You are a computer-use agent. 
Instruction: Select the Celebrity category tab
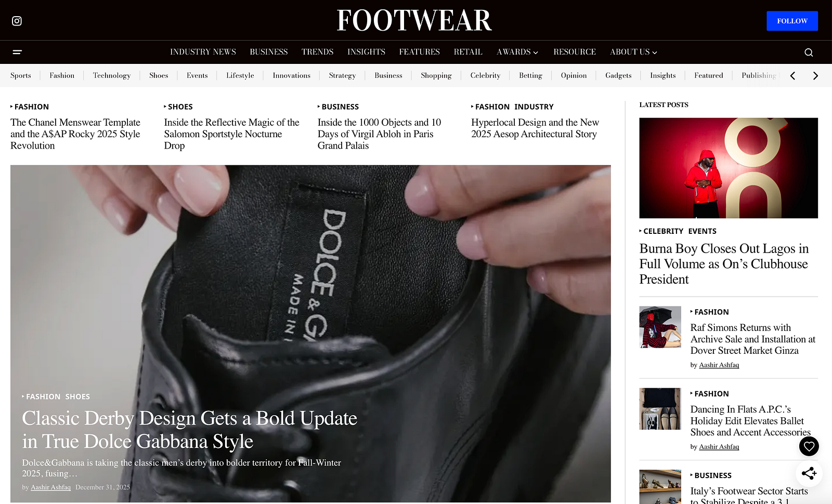[485, 75]
